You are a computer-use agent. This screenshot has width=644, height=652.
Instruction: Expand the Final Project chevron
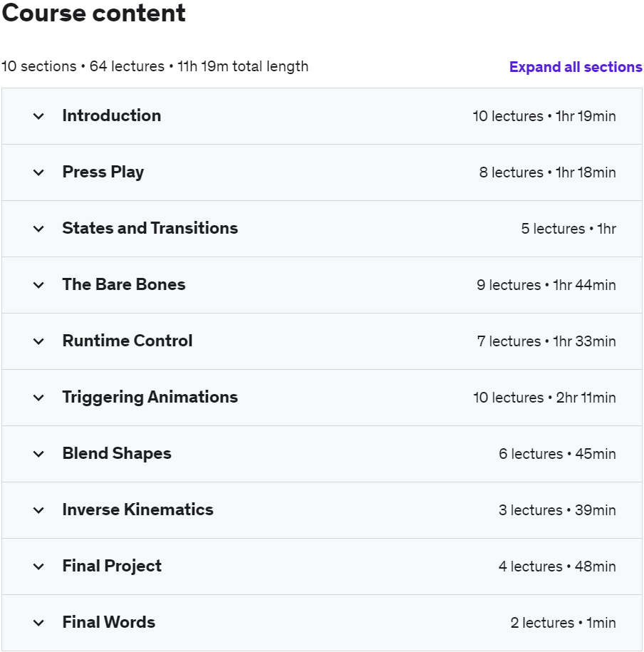[38, 566]
